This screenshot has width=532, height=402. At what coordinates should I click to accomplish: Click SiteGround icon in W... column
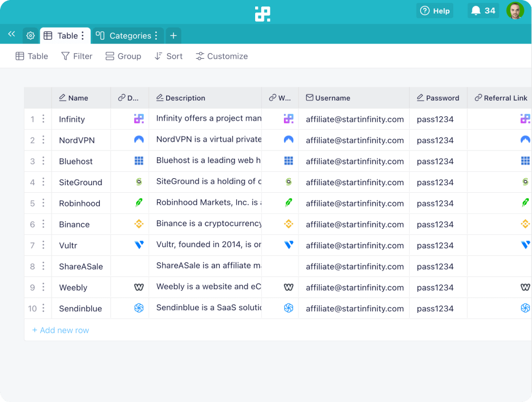288,182
